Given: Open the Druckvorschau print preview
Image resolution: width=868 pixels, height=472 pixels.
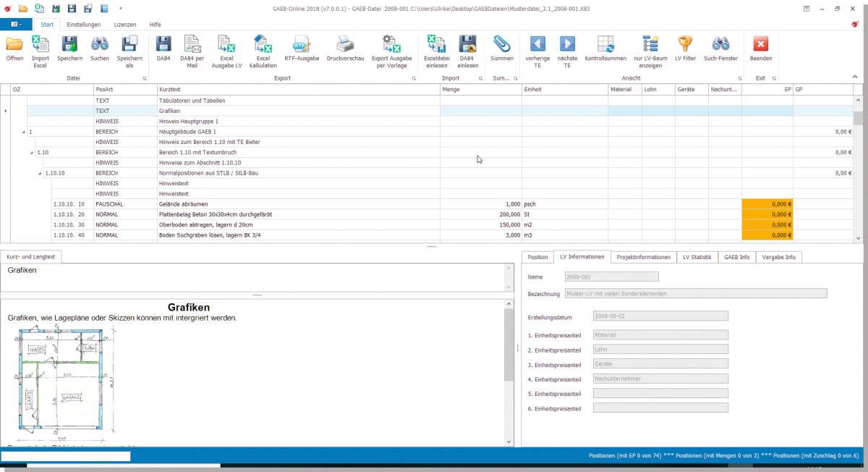Looking at the screenshot, I should tap(345, 49).
